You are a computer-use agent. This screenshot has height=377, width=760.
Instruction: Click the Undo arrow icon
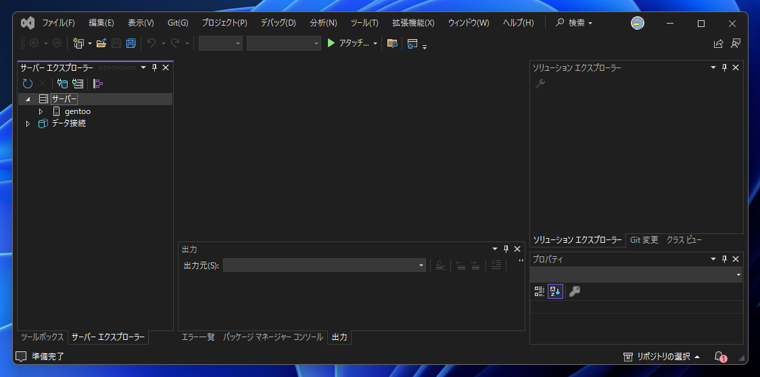click(151, 43)
